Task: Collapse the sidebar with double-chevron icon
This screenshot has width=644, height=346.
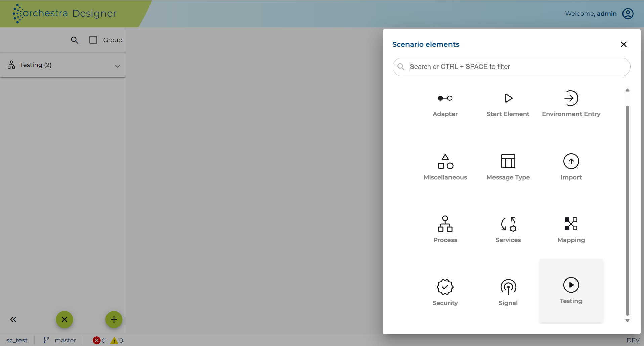Action: pos(13,319)
